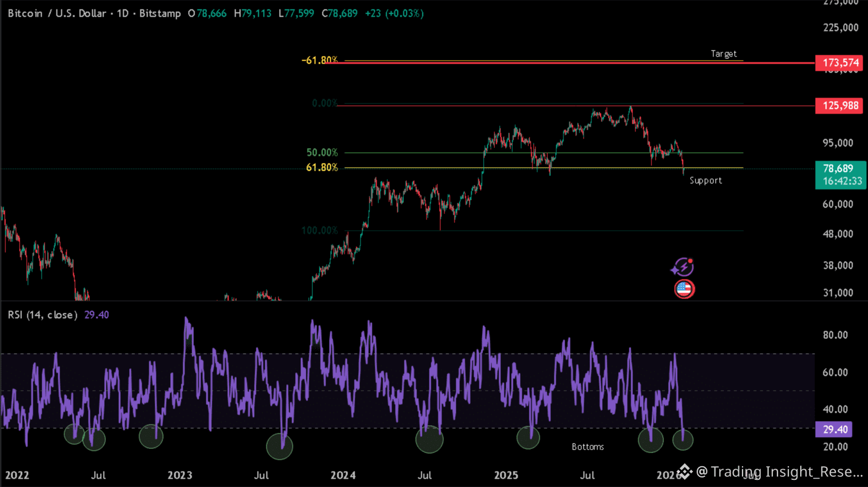Click the low value 77,599
Viewport: 868px width, 487px height.
click(x=299, y=13)
